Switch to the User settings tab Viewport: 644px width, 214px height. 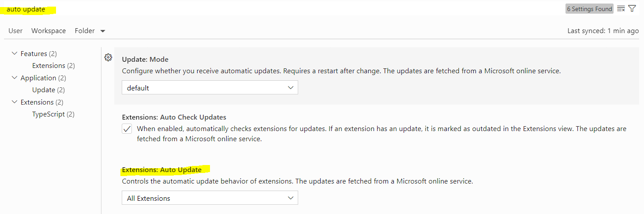[x=15, y=31]
